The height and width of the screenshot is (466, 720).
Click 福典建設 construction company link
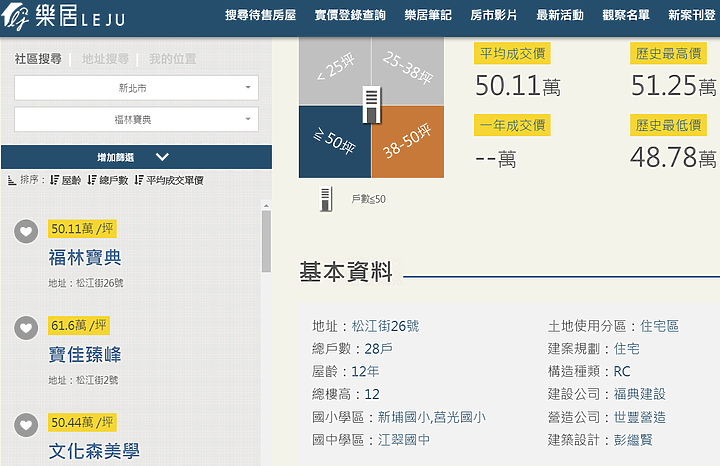(x=640, y=394)
